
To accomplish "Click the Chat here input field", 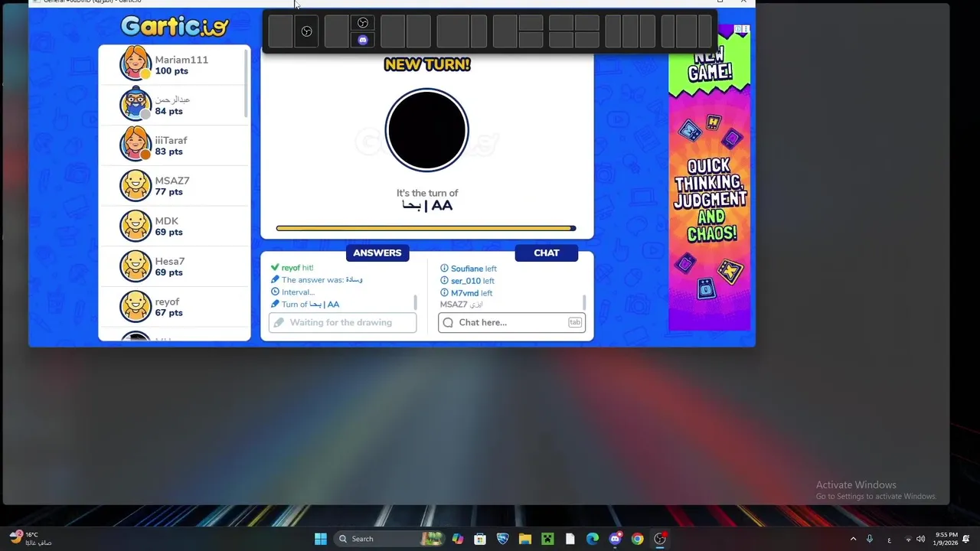I will coord(511,322).
